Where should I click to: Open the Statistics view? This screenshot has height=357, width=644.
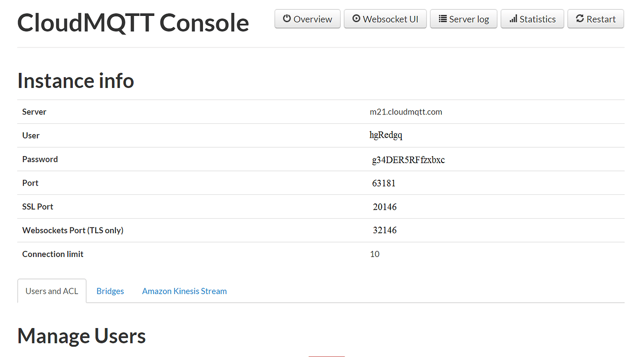(532, 19)
